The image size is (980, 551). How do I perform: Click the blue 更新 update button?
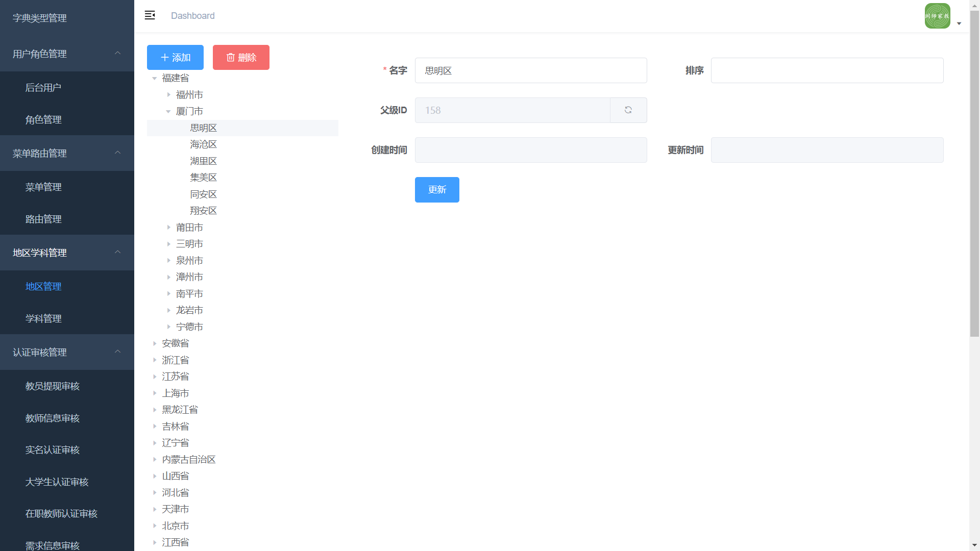437,190
